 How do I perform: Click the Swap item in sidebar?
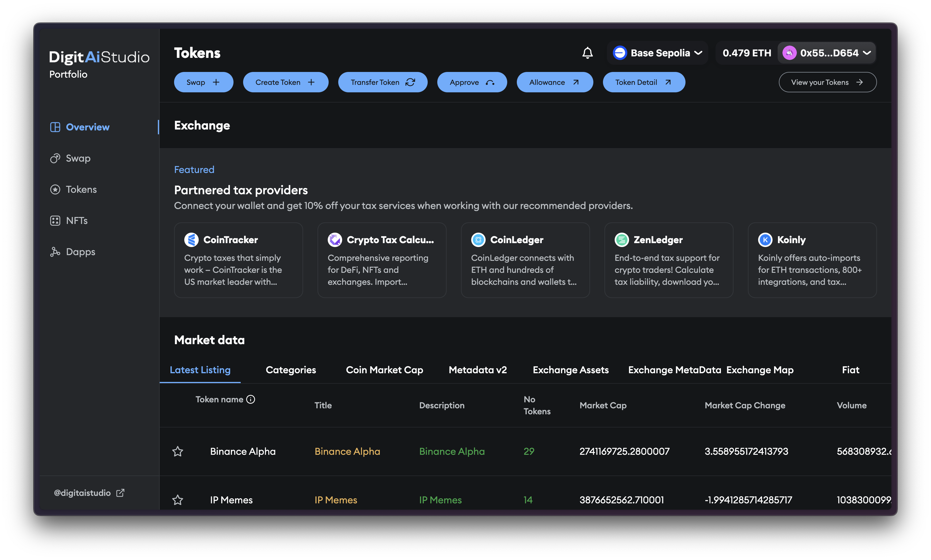[78, 158]
